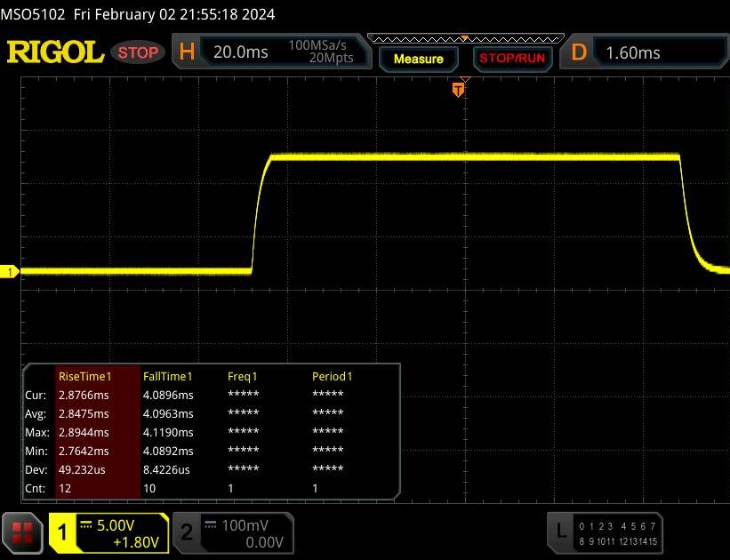The width and height of the screenshot is (730, 560).
Task: Click the RiseTime1 Avg value 2.8475ms
Action: tap(84, 414)
